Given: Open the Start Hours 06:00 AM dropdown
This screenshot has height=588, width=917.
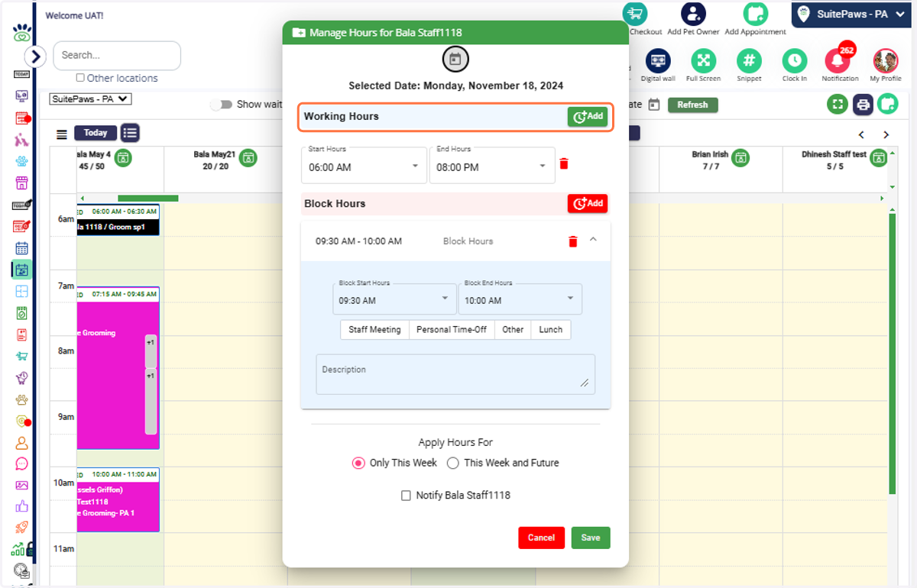Looking at the screenshot, I should [364, 165].
